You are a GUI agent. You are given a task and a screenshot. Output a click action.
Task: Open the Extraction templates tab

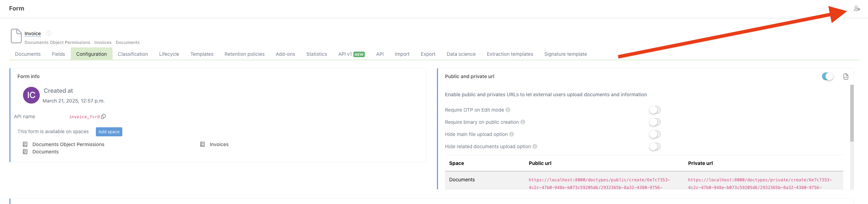tap(510, 54)
